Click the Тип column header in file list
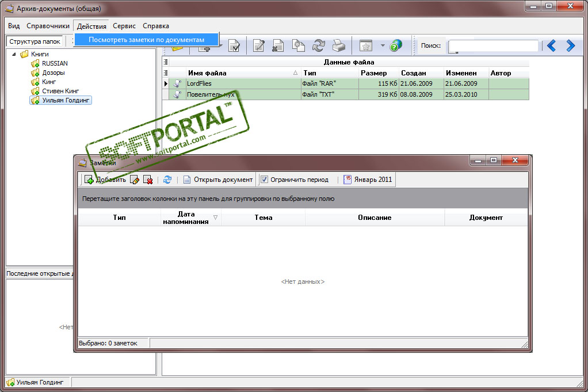The height and width of the screenshot is (392, 588). [x=330, y=73]
